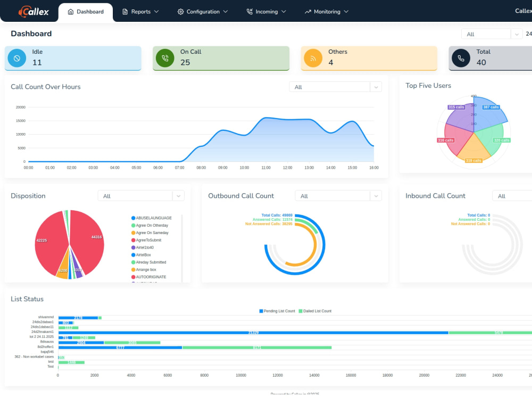532x399 pixels.
Task: Click the Total 40 card
Action: [491, 58]
